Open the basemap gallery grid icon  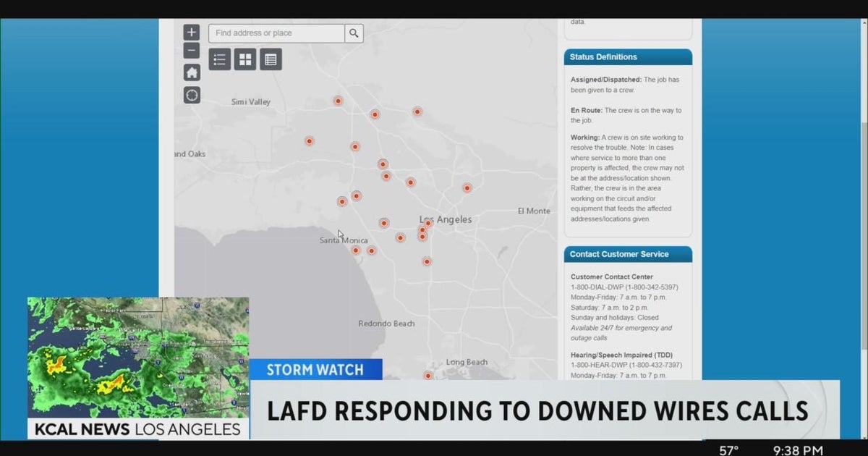(x=245, y=59)
